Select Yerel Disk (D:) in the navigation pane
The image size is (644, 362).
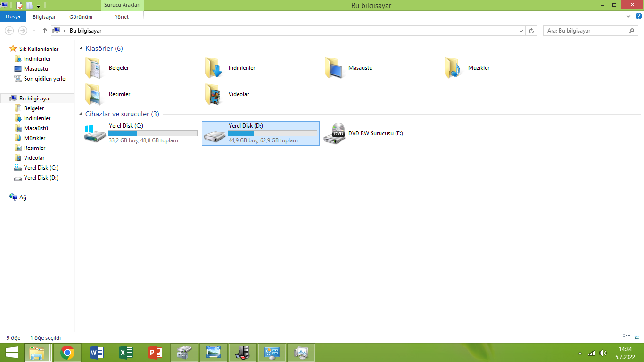(41, 178)
